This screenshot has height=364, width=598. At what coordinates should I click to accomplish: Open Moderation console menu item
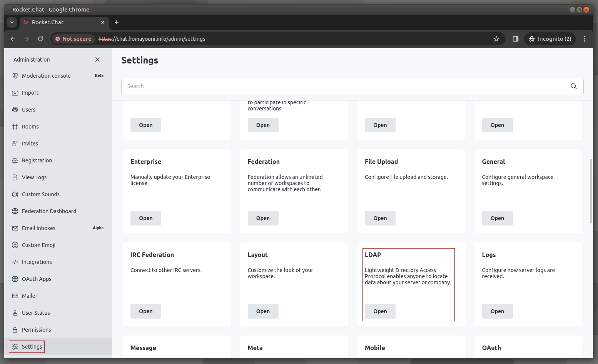[x=58, y=76]
